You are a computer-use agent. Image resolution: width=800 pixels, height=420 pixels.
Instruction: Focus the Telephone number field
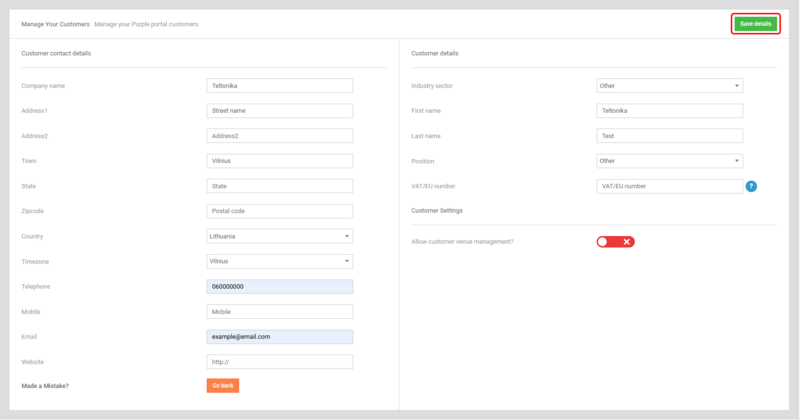[x=279, y=287]
